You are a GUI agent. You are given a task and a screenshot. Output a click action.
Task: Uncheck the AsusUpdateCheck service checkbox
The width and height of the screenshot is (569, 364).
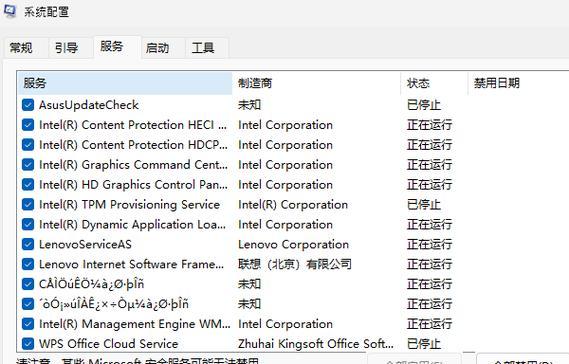(x=28, y=105)
